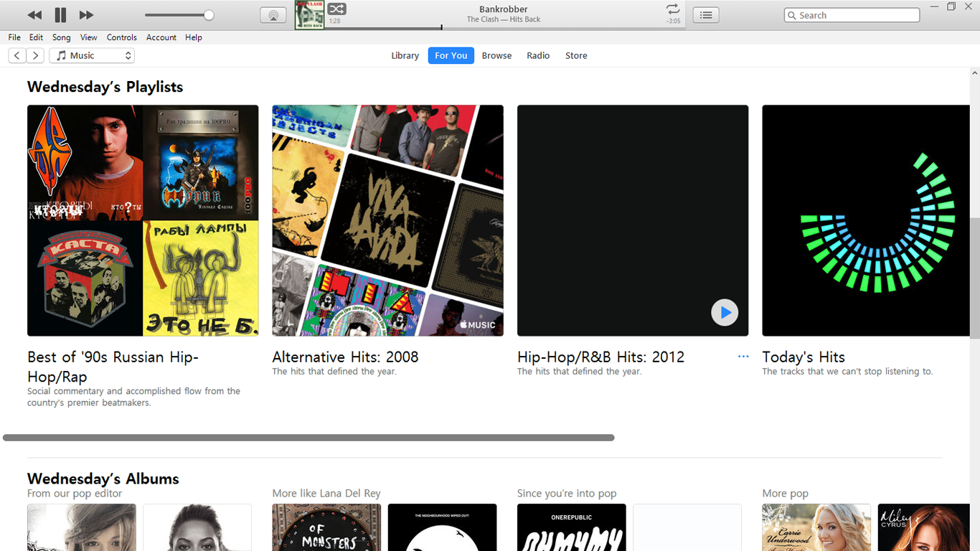Click the elapsed time 1:28 label

[334, 22]
